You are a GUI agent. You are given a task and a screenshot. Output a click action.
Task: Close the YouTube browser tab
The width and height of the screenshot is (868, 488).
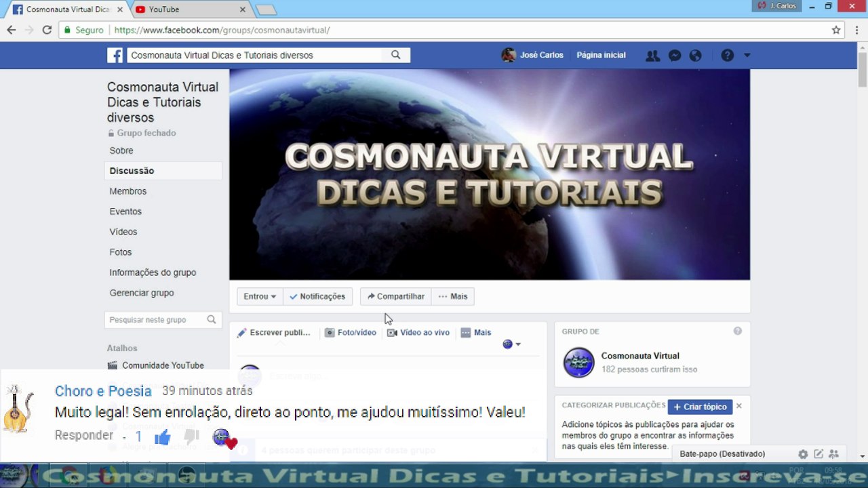pos(243,9)
